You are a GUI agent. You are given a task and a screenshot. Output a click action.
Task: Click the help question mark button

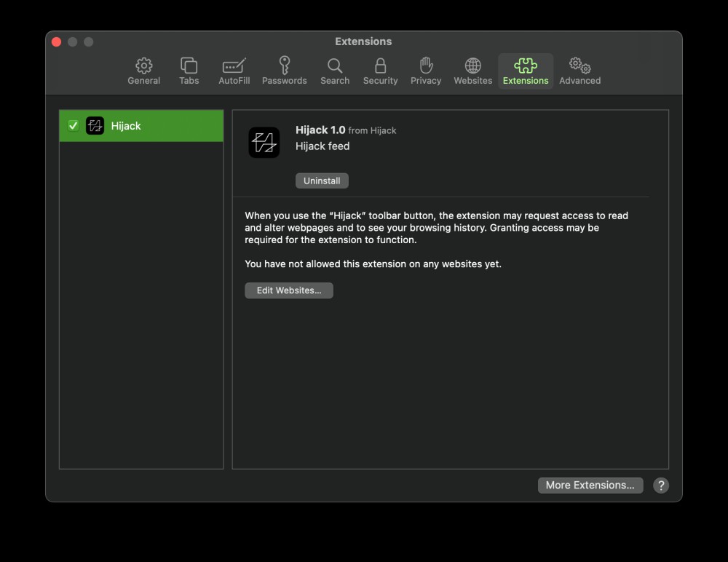click(661, 486)
